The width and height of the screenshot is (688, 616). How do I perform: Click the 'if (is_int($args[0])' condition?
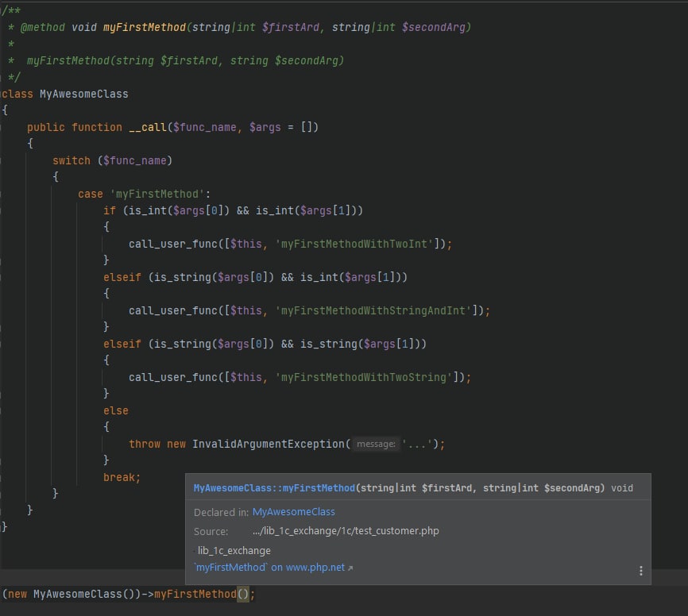coord(166,210)
